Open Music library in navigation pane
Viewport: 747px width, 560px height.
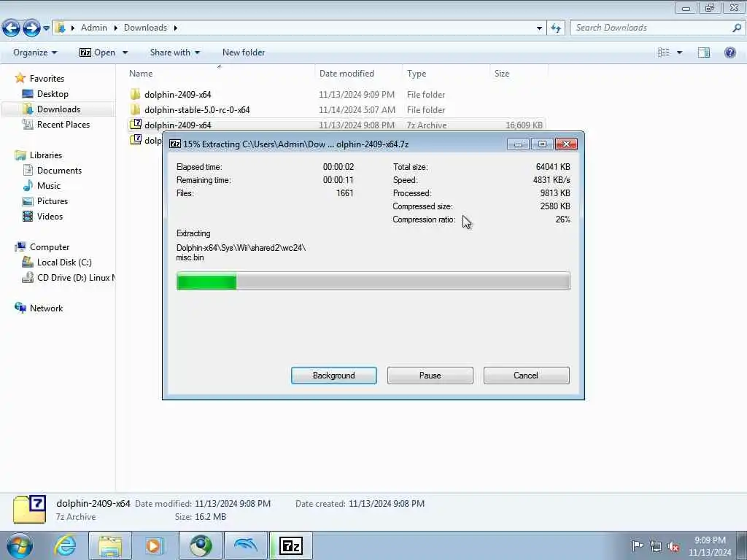tap(49, 186)
